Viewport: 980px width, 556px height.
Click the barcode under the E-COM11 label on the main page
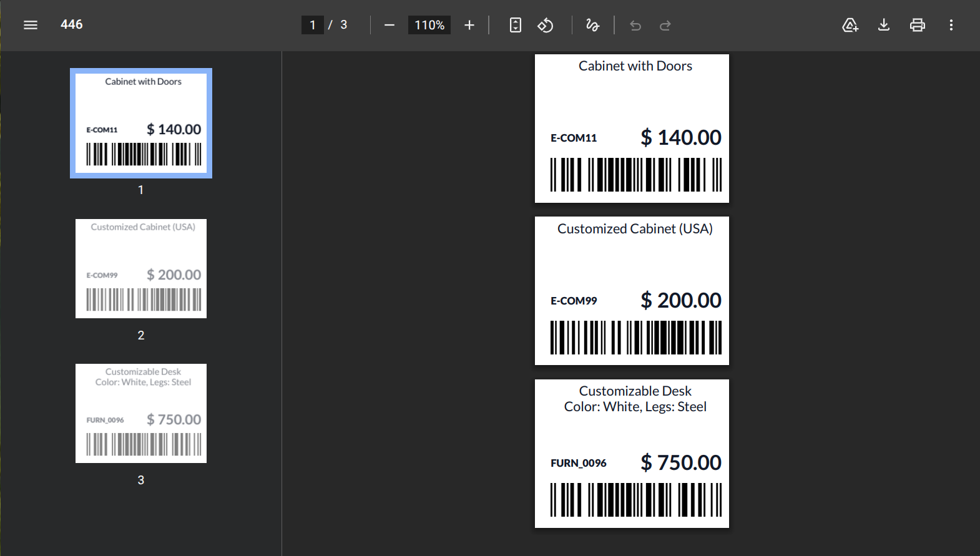coord(636,175)
